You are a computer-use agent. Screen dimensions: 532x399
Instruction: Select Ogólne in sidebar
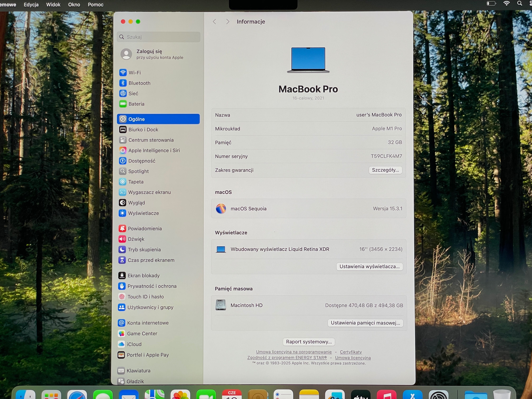click(x=158, y=119)
